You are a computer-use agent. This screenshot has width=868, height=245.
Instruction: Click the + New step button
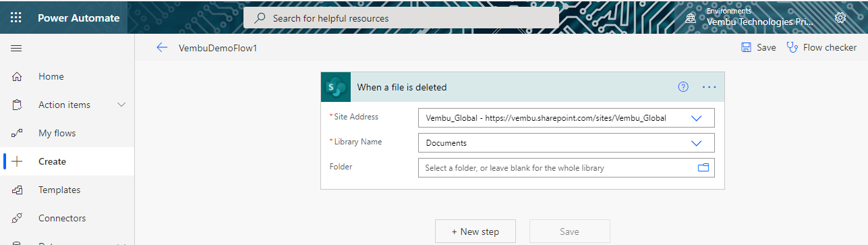pyautogui.click(x=475, y=232)
